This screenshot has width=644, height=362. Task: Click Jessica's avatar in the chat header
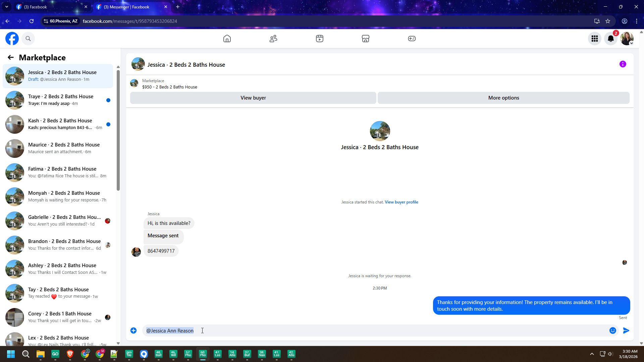[x=138, y=64]
